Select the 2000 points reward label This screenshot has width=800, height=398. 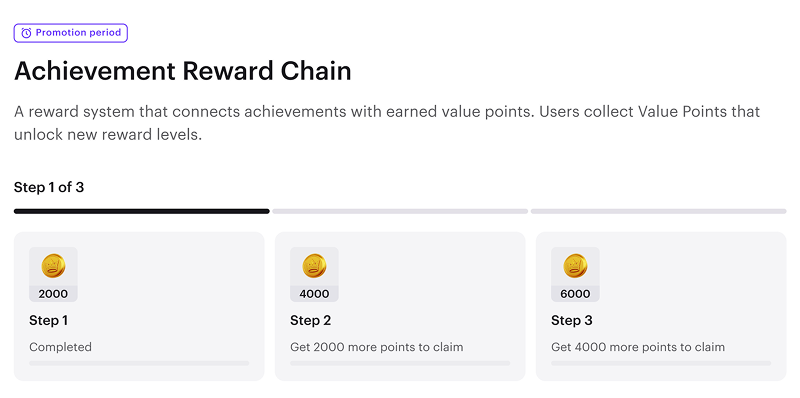pos(53,294)
